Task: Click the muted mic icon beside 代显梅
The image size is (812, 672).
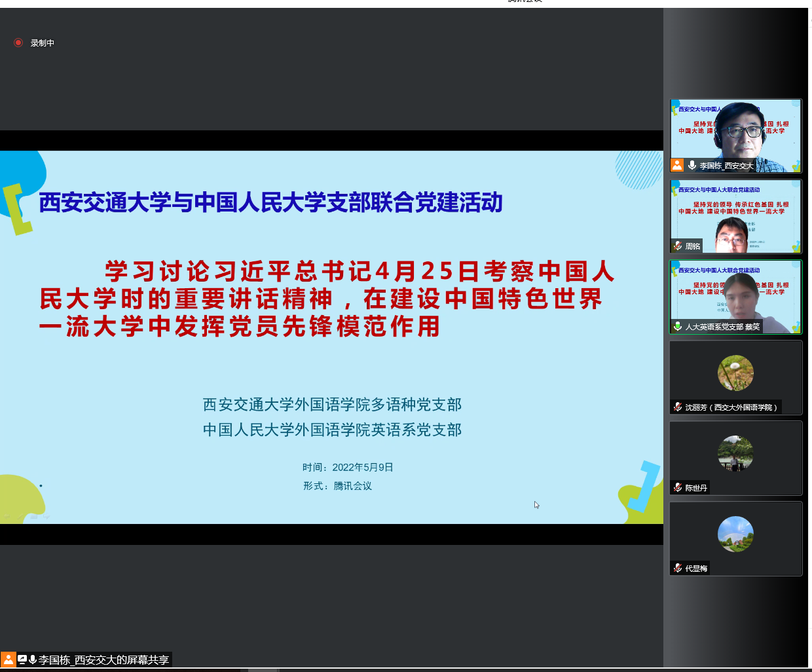Action: (678, 568)
